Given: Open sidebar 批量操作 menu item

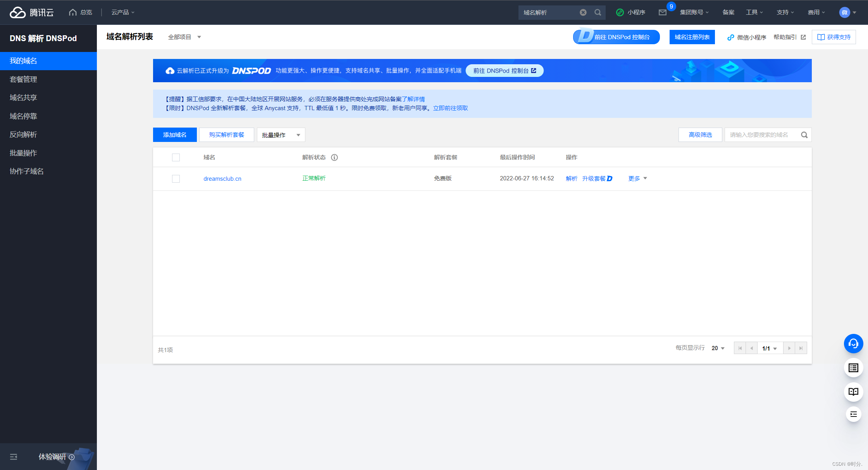Looking at the screenshot, I should (48, 153).
